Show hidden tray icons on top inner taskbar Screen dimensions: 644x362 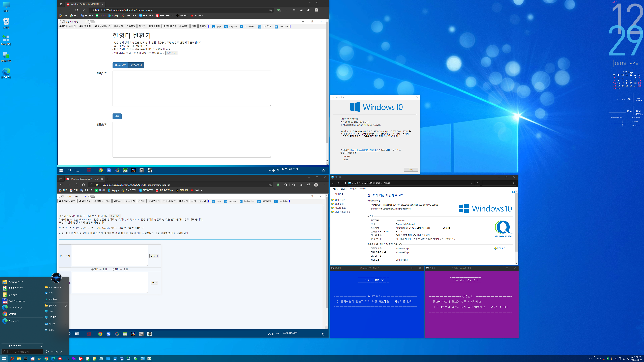[270, 170]
